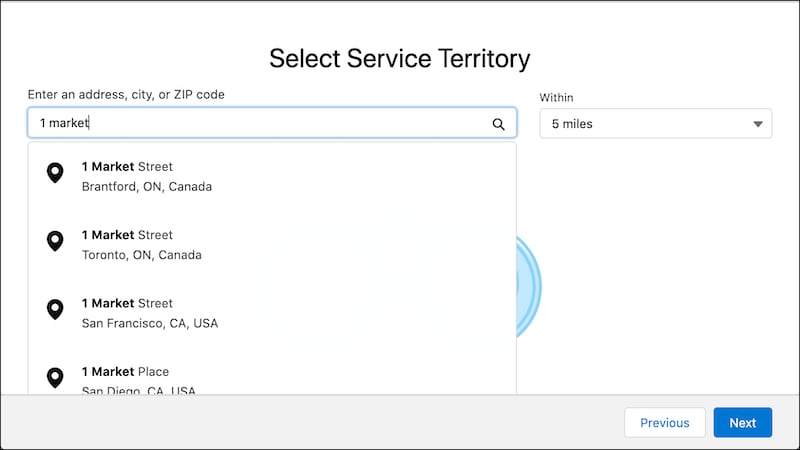Click the search magnifier icon in address field
Screen dimensions: 800x450
tap(498, 124)
